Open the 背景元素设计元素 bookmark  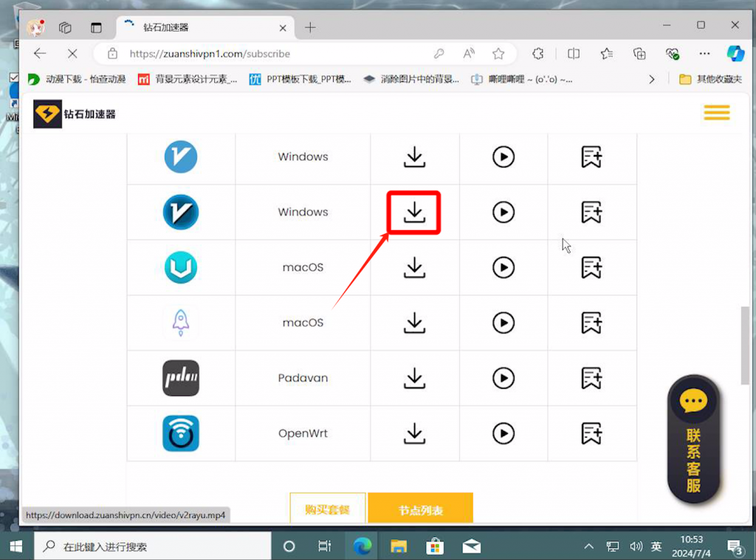point(188,79)
